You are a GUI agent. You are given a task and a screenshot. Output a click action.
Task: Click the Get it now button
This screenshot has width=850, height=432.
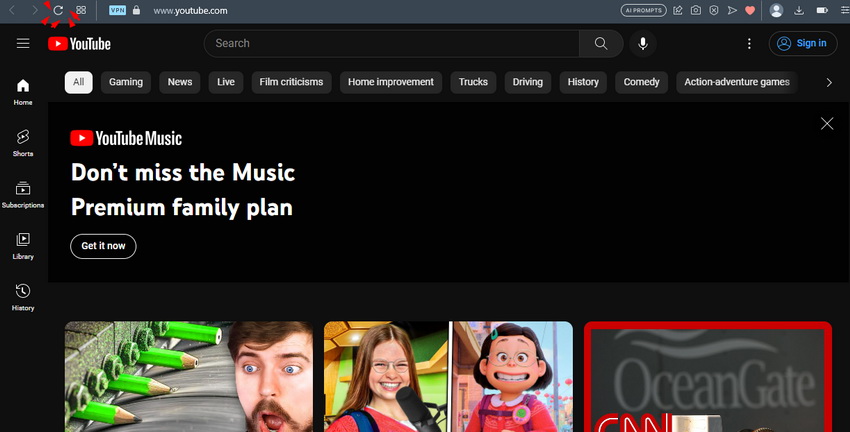pos(103,246)
